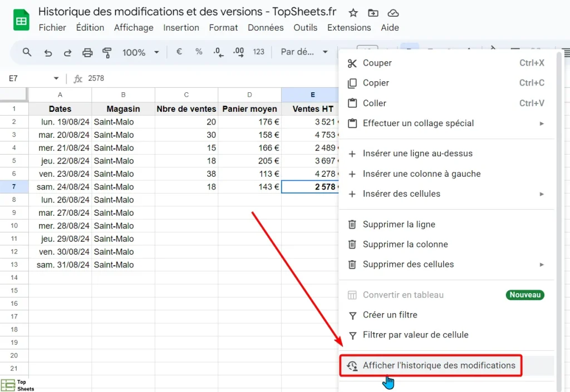Click the Nouveau badge
Screen dimensions: 570x392
point(525,295)
